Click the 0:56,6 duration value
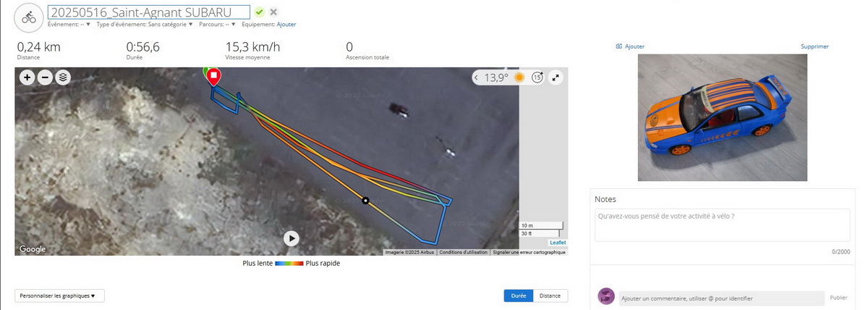The height and width of the screenshot is (310, 868). [143, 47]
